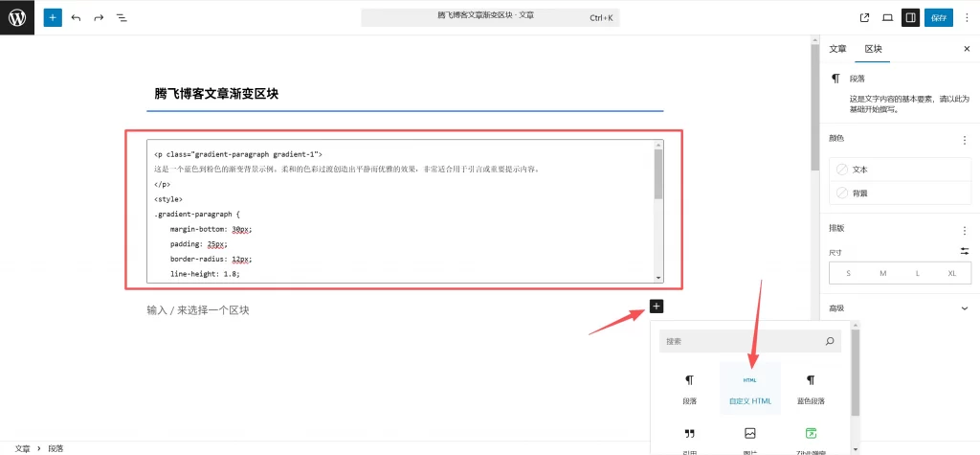This screenshot has height=455, width=980.
Task: Select font size M
Action: tap(882, 273)
